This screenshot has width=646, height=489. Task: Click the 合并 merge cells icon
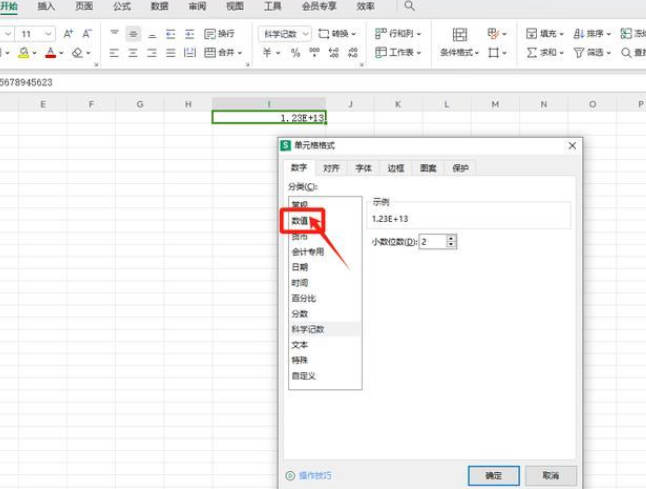[x=210, y=52]
